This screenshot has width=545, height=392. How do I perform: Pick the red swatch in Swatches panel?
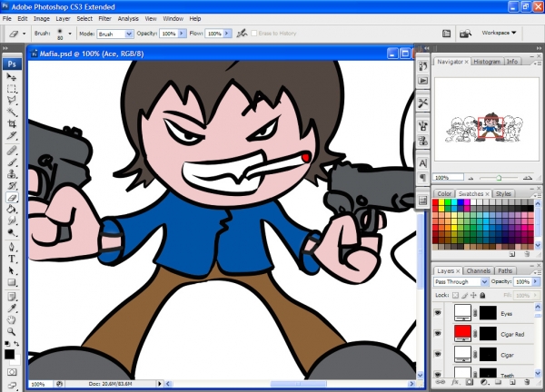point(435,202)
